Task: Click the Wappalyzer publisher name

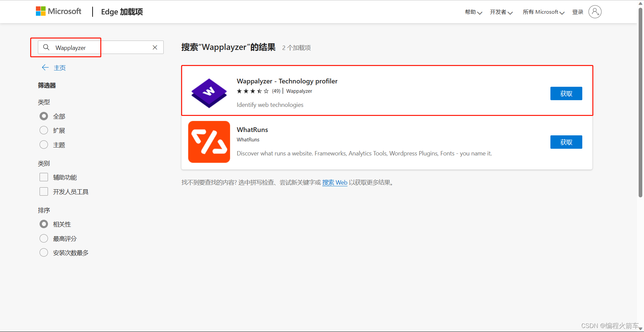Action: [x=299, y=91]
